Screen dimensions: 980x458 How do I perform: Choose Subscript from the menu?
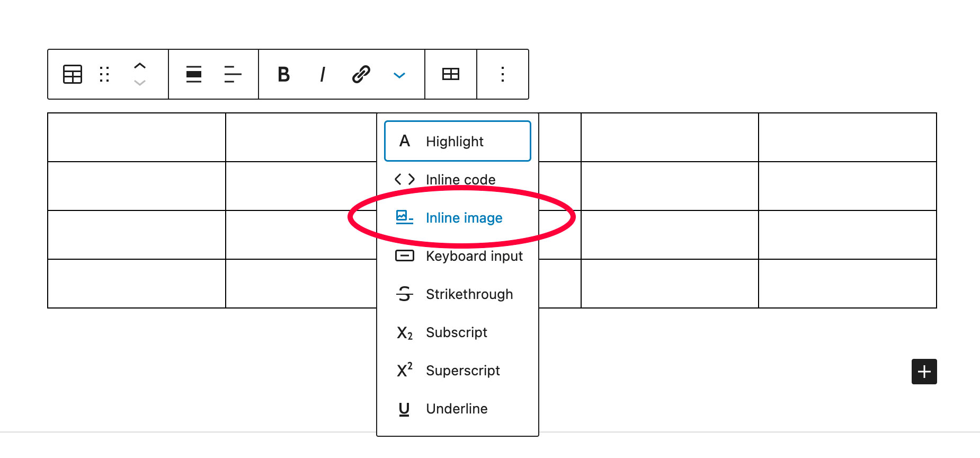pos(458,332)
